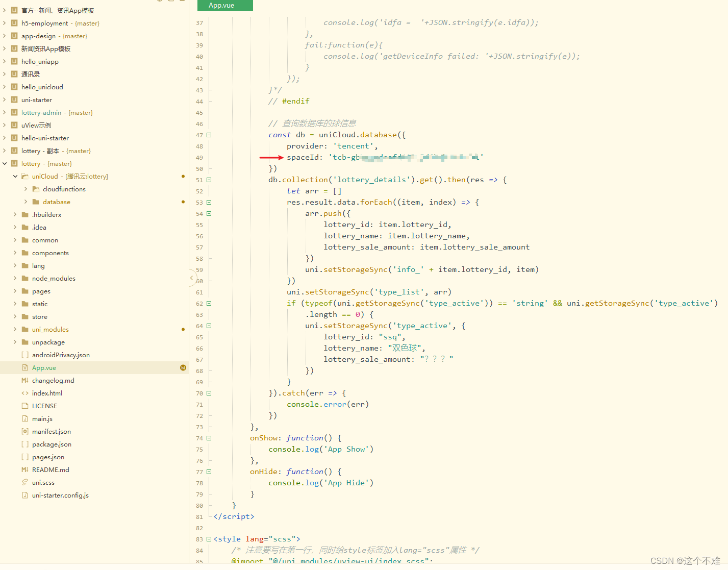728x570 pixels.
Task: Expand the hello-uni-starter project arrow
Action: (5, 138)
